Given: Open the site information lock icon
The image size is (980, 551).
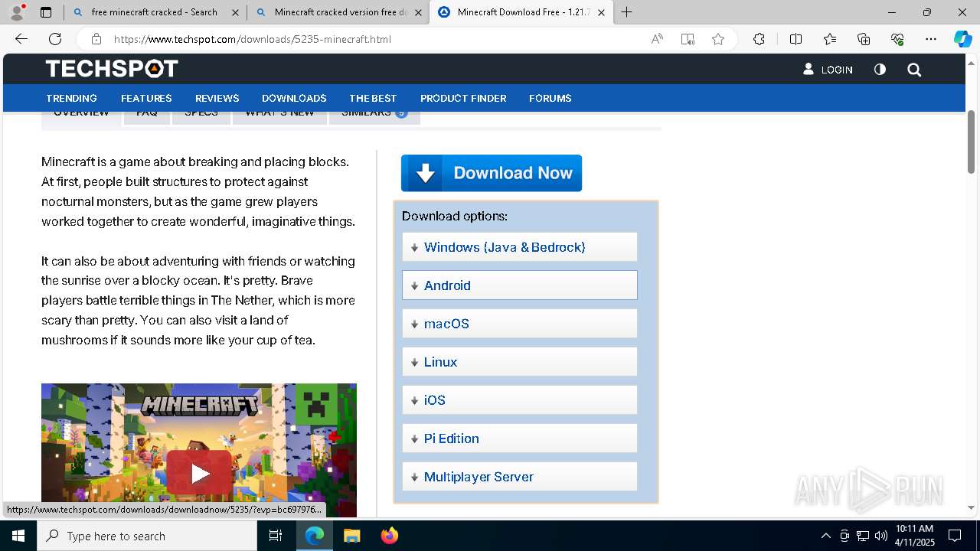Looking at the screenshot, I should (96, 39).
